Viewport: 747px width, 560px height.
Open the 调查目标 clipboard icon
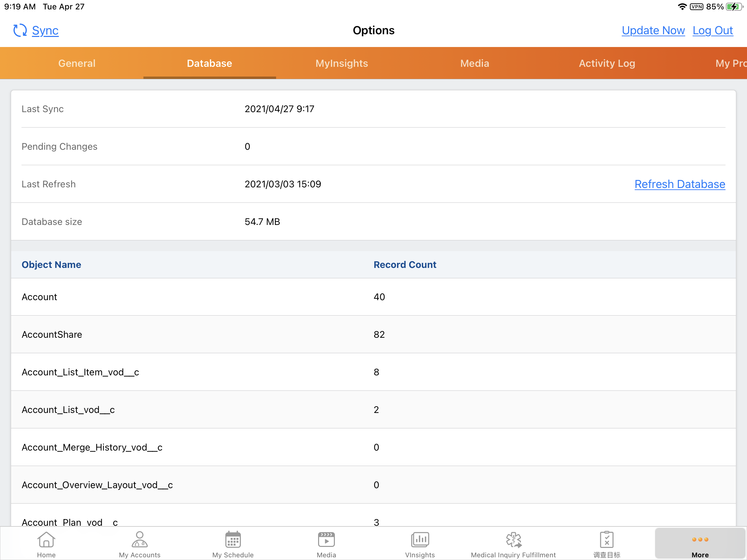[x=607, y=540]
